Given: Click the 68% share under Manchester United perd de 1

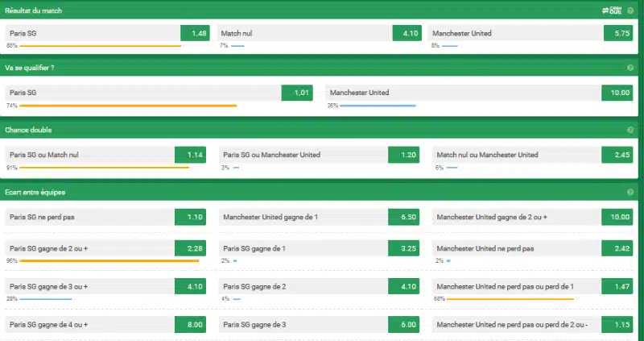Looking at the screenshot, I should click(x=440, y=298).
